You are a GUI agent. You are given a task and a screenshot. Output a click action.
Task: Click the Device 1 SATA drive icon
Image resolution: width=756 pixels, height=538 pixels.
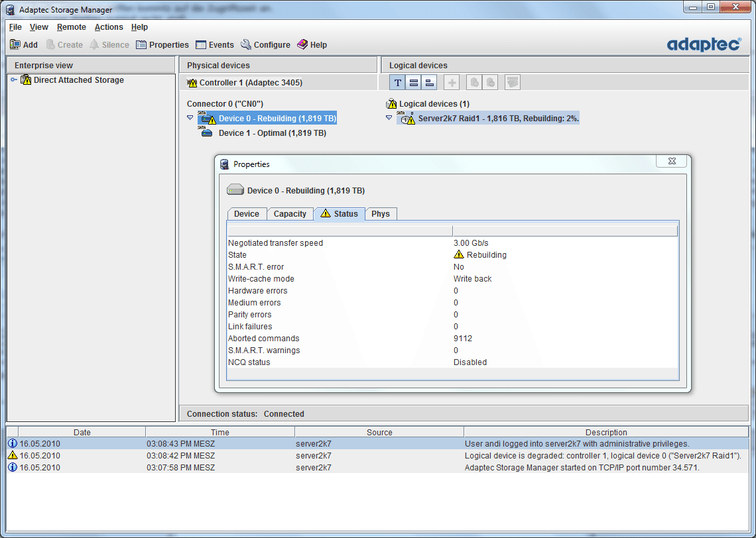pyautogui.click(x=205, y=131)
